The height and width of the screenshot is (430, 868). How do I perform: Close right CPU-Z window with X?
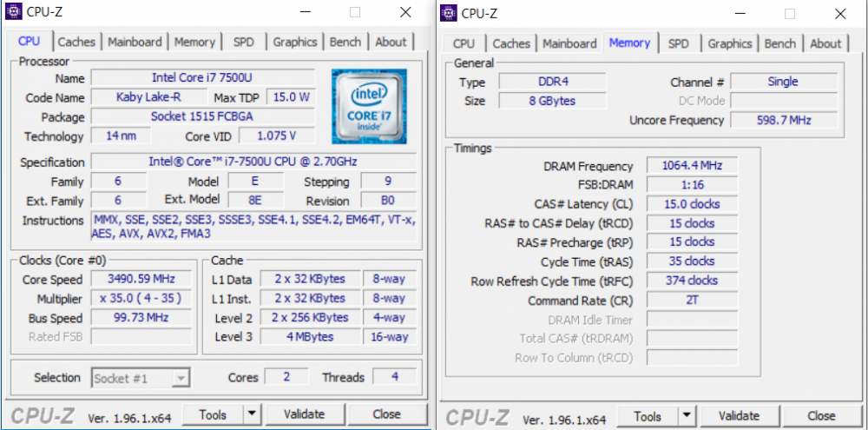[x=840, y=14]
